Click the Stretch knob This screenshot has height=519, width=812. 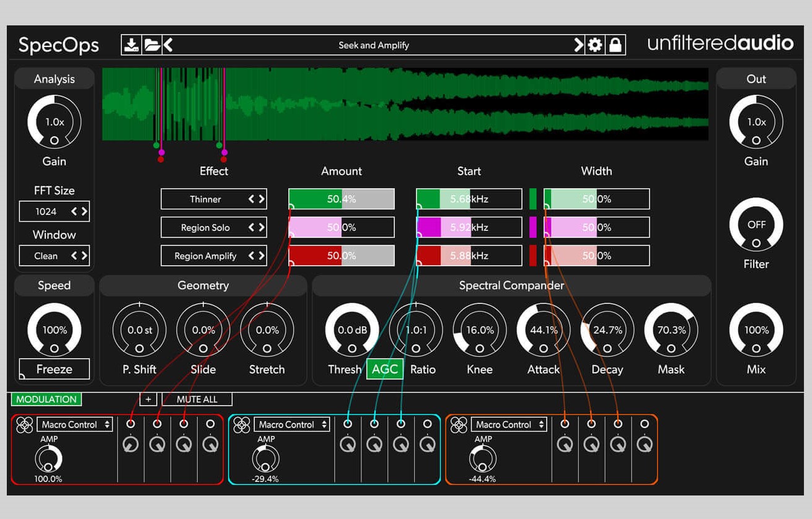click(267, 330)
